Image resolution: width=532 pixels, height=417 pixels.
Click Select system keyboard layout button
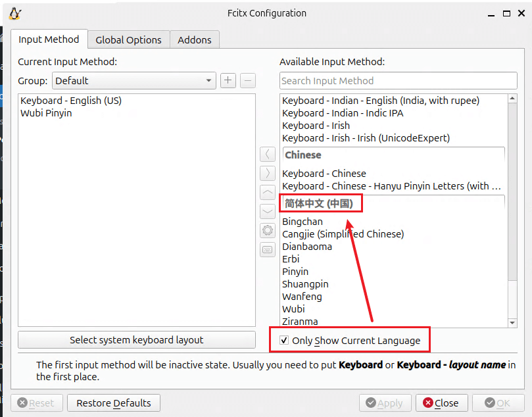(137, 340)
